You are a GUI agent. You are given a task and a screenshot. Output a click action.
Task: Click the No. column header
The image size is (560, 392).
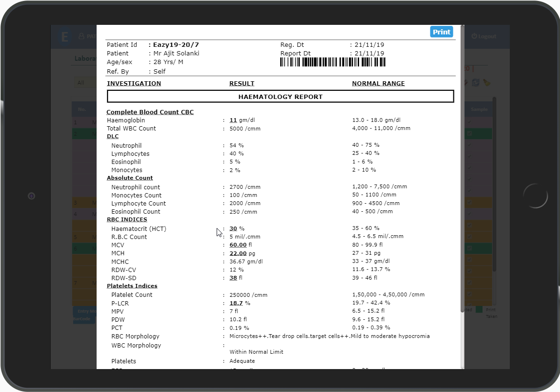pyautogui.click(x=82, y=109)
